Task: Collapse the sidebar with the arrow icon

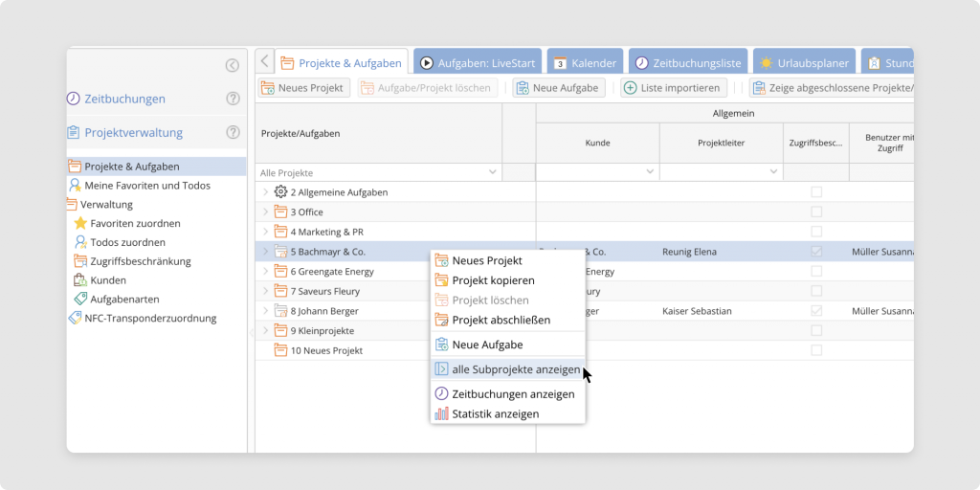Action: (232, 65)
